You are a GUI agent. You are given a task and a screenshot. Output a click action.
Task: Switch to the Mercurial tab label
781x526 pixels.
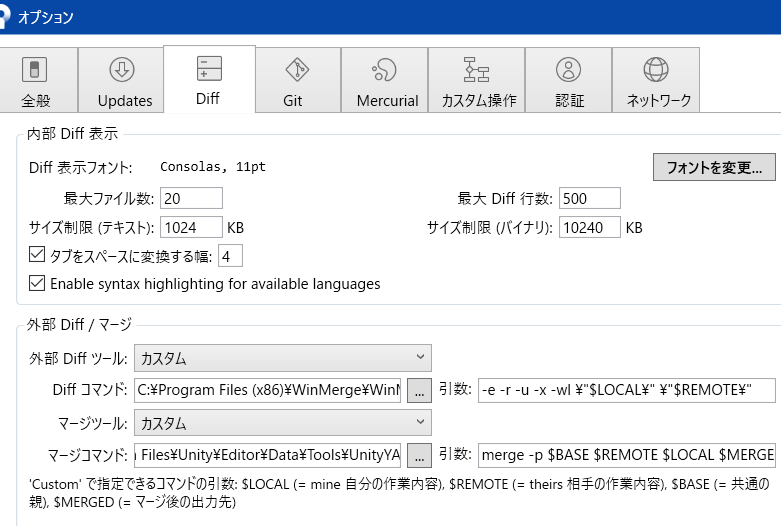(388, 101)
